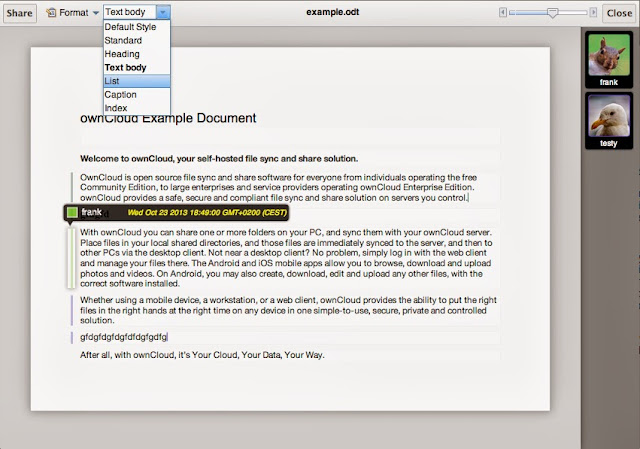Screen dimensions: 640x449
Task: Choose Default Style from dropdown
Action: [137, 27]
